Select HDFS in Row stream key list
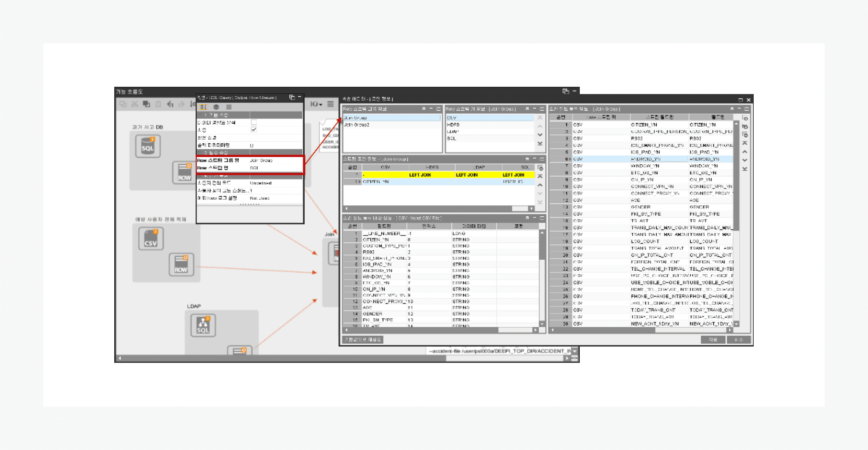 point(453,125)
